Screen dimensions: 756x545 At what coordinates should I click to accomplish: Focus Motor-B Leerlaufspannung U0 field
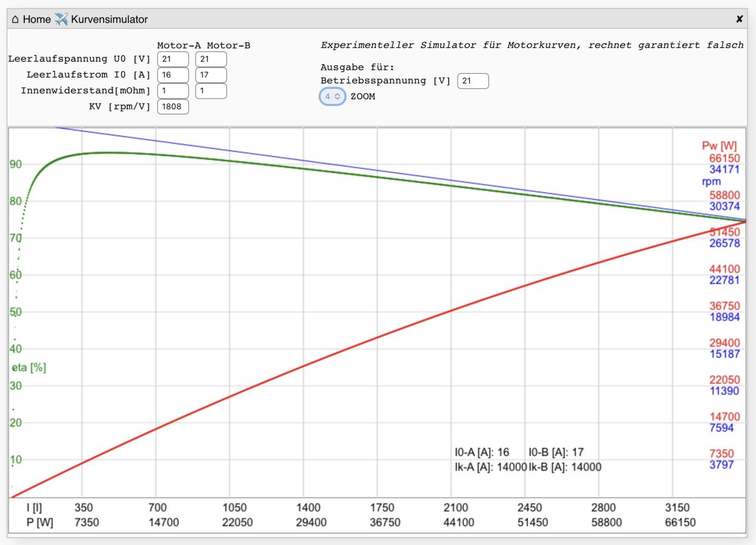[x=211, y=59]
